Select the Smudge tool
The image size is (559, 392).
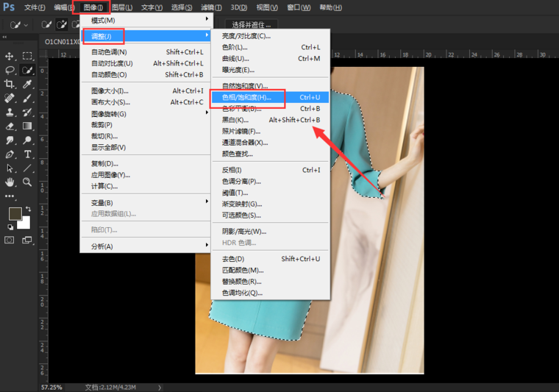(x=10, y=140)
